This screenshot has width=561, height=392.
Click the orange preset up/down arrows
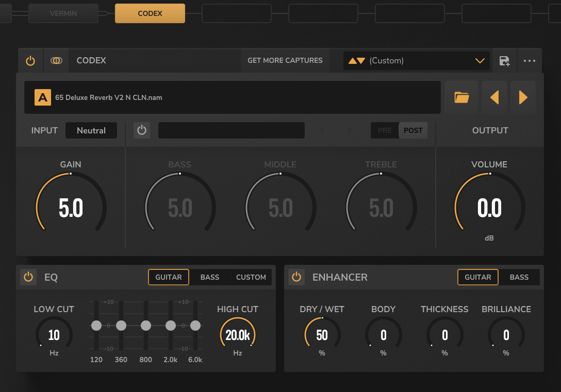(357, 61)
